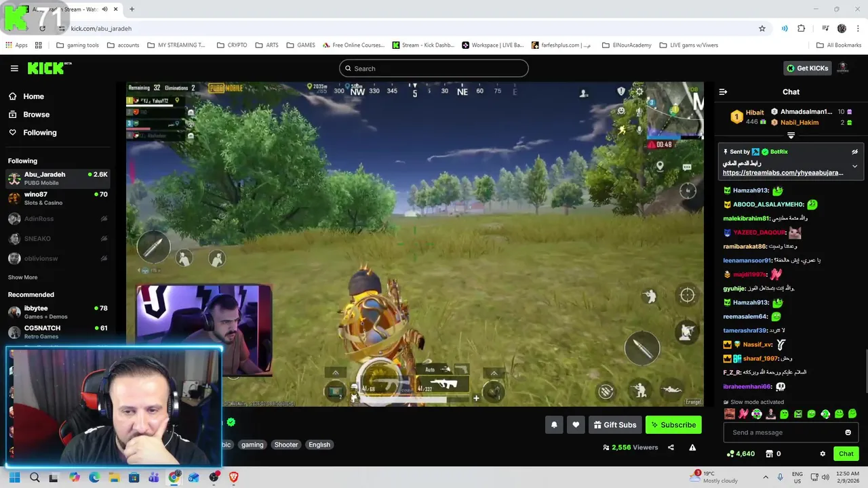Collapse the chat panel arrow icon
The height and width of the screenshot is (488, 868).
[723, 91]
